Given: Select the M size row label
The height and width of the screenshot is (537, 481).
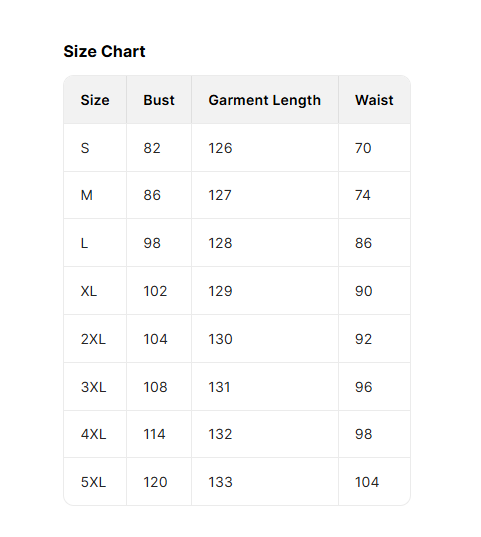Looking at the screenshot, I should point(87,195).
